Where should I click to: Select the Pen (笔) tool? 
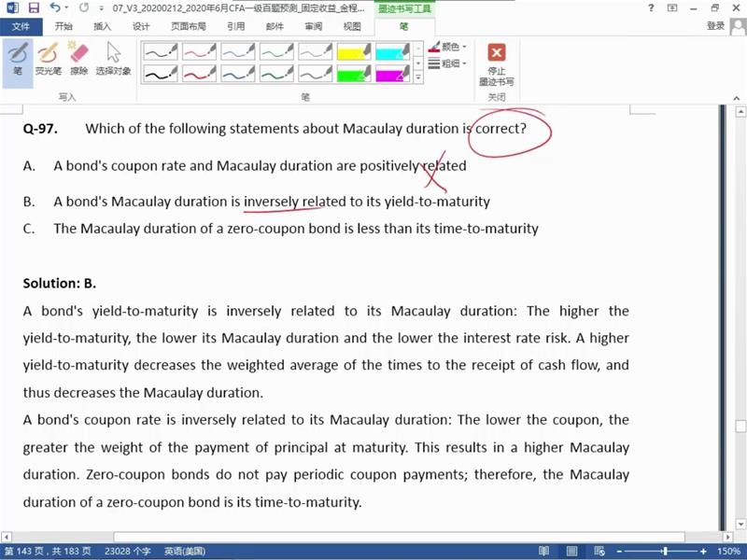click(17, 58)
